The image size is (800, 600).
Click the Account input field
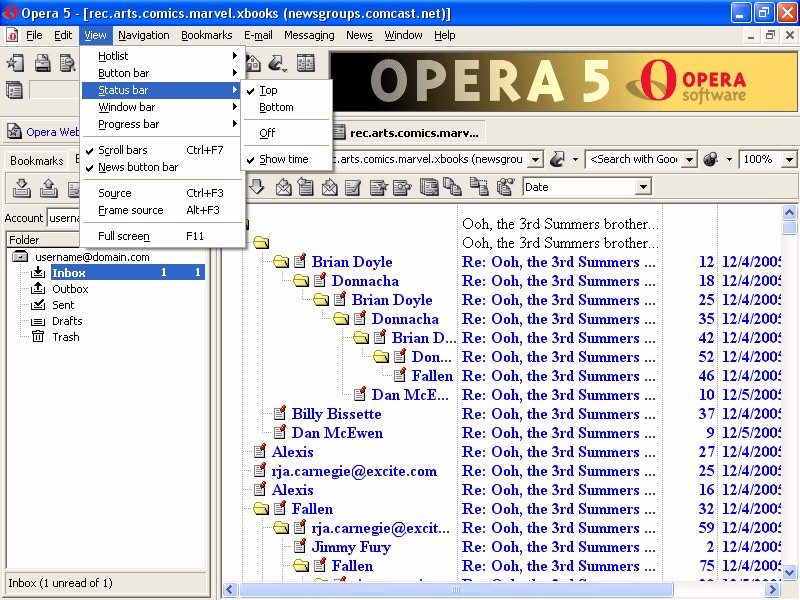(64, 218)
